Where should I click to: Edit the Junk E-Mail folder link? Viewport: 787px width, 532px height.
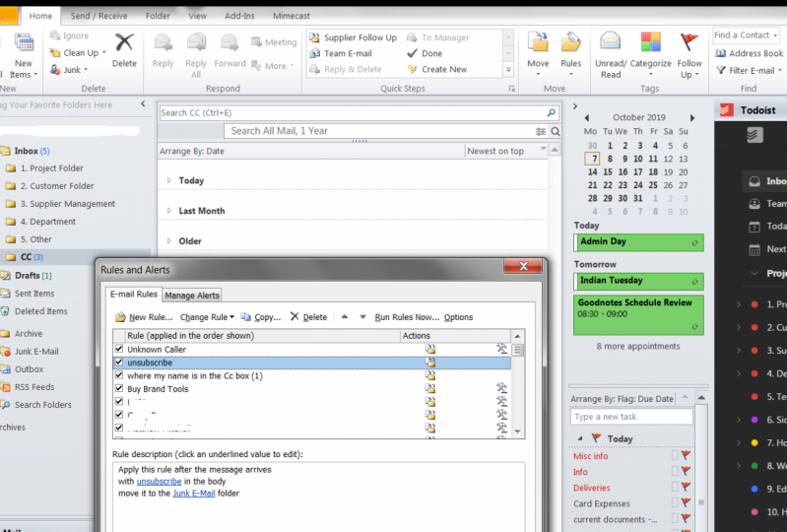pos(194,493)
